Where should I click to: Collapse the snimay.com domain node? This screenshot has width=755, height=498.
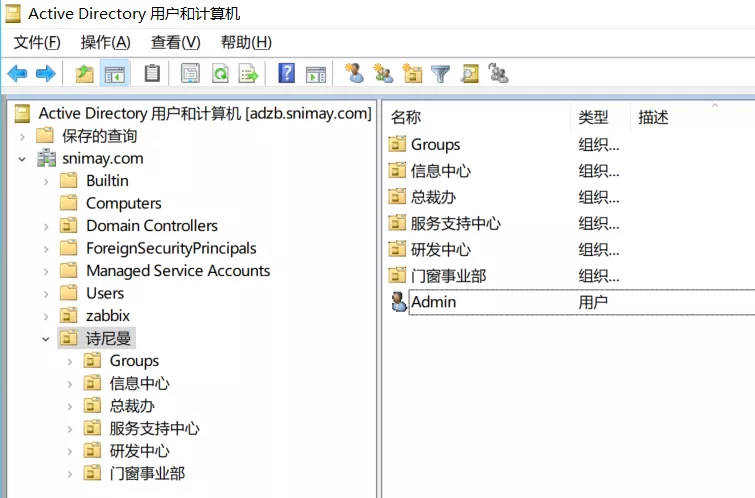click(22, 159)
